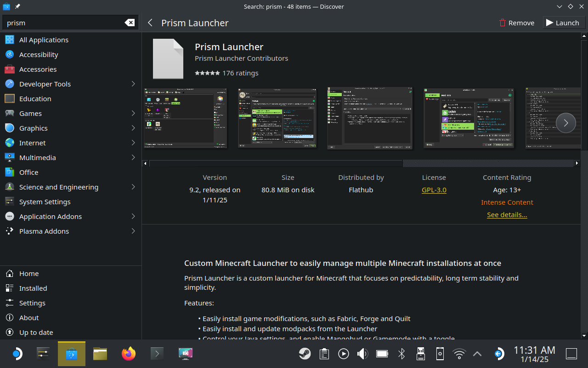Open the Accessibility category
Viewport: 588px width, 368px height.
pos(39,55)
